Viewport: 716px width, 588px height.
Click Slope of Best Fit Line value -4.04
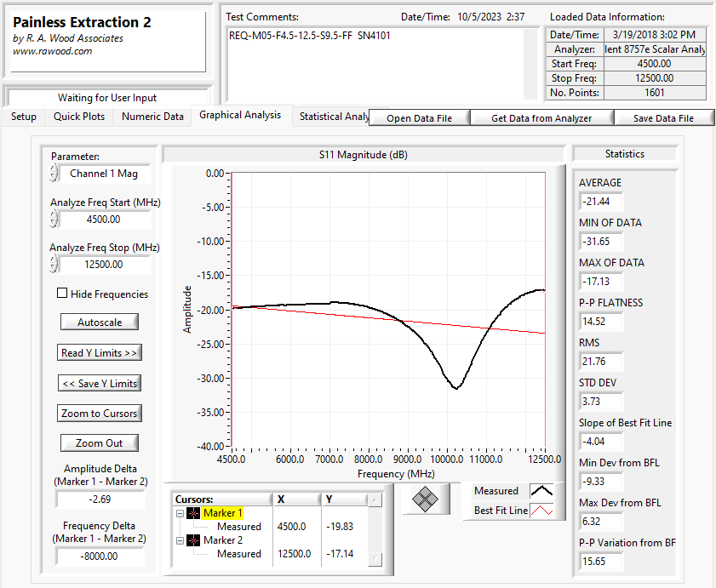click(600, 442)
